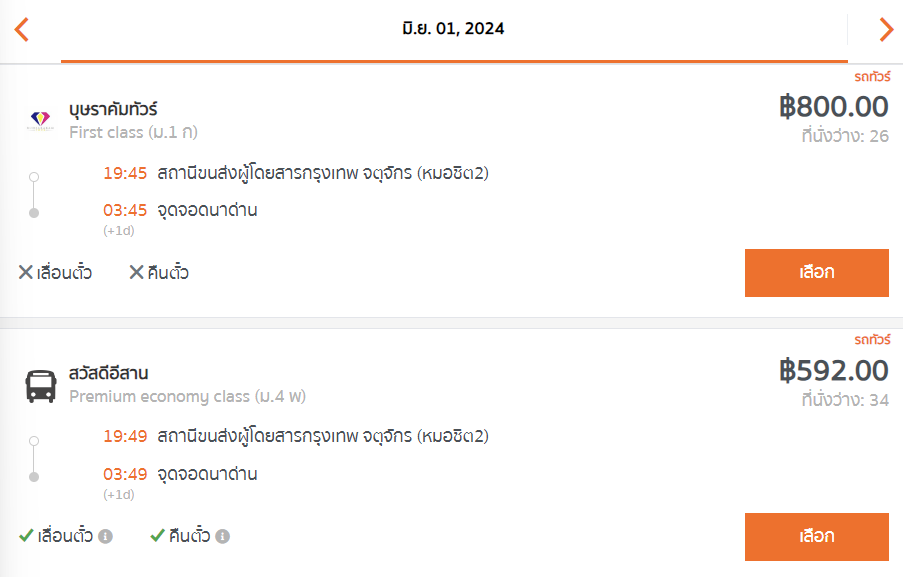
Task: Open info icon next to คืนตั๋ว
Action: pyautogui.click(x=223, y=536)
